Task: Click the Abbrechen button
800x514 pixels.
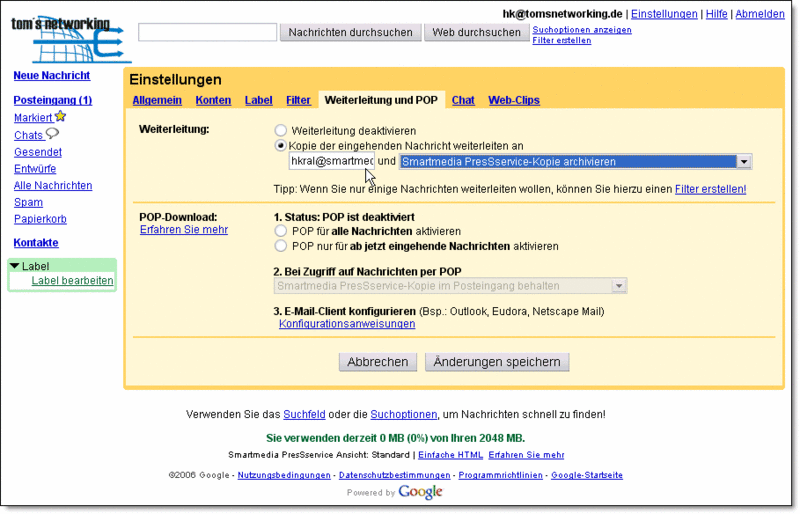Action: click(378, 362)
